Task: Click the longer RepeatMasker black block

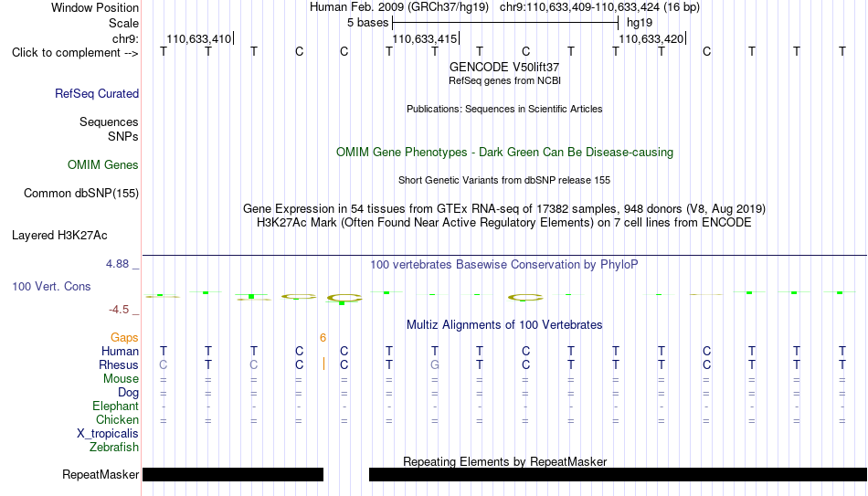Action: click(x=618, y=474)
